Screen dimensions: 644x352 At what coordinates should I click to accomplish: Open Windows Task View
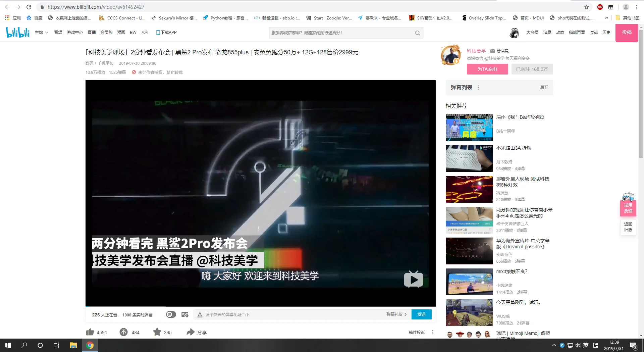56,345
